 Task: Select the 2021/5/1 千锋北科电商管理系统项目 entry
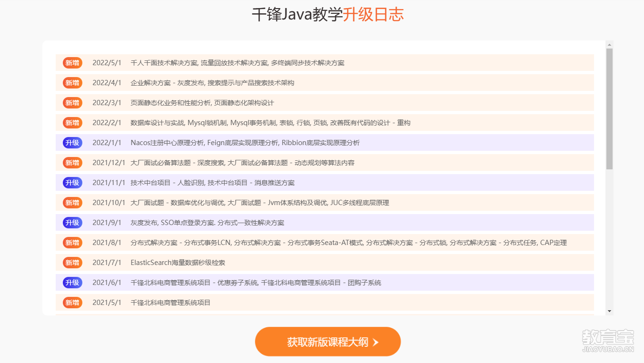[170, 303]
